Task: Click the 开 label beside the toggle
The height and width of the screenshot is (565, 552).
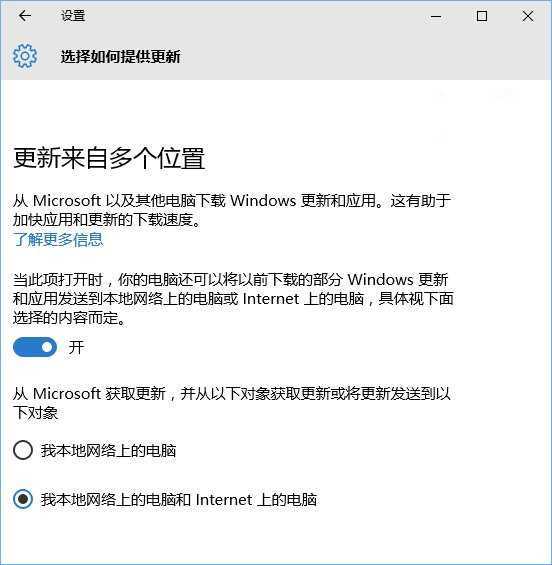Action: 76,347
